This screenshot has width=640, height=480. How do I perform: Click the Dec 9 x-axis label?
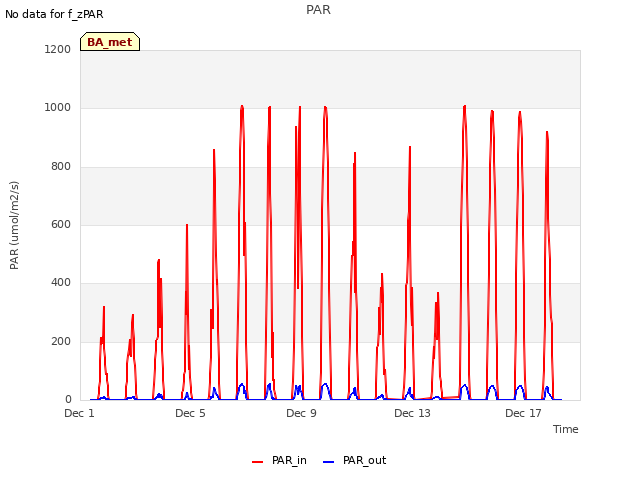pos(301,413)
